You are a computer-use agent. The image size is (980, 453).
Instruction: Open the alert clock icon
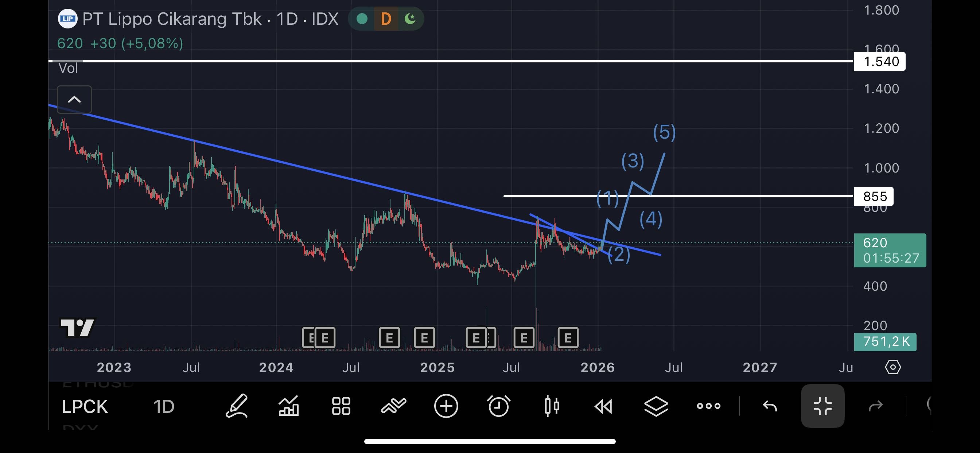(x=498, y=406)
